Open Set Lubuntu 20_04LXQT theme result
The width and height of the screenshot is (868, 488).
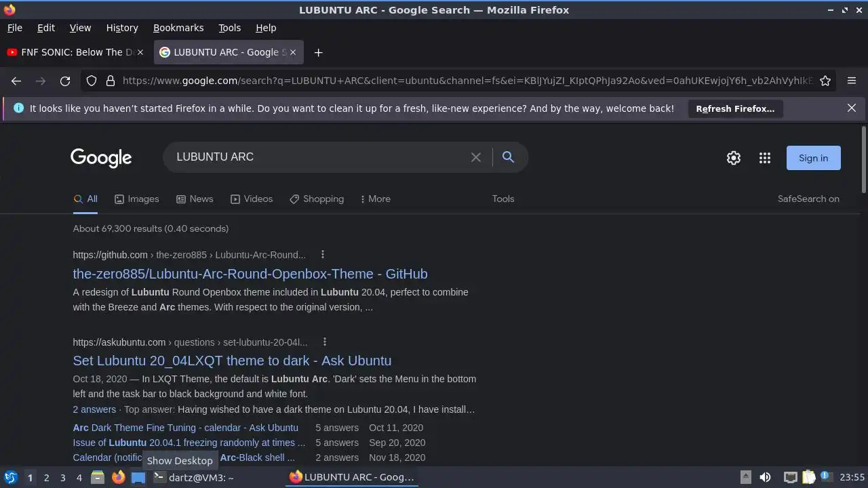(x=232, y=361)
